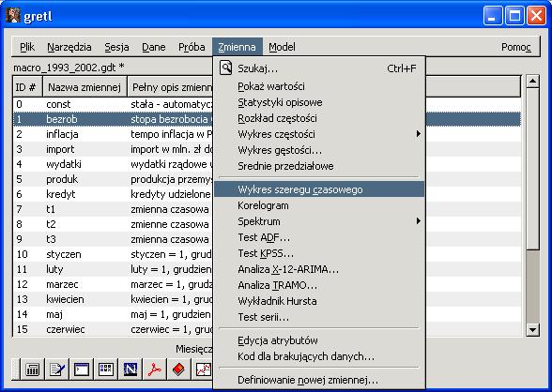Click the vertical scrollbar thumb
The image size is (552, 392).
tap(532, 169)
